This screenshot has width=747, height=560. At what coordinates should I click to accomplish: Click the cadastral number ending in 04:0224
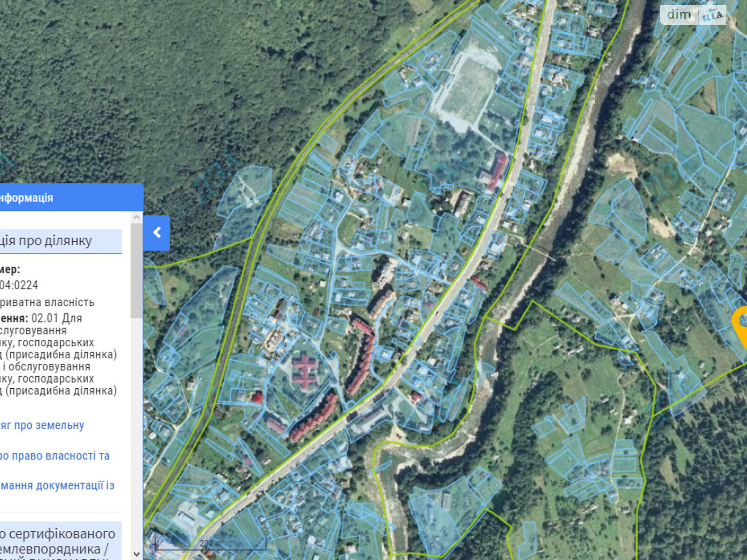pyautogui.click(x=19, y=285)
